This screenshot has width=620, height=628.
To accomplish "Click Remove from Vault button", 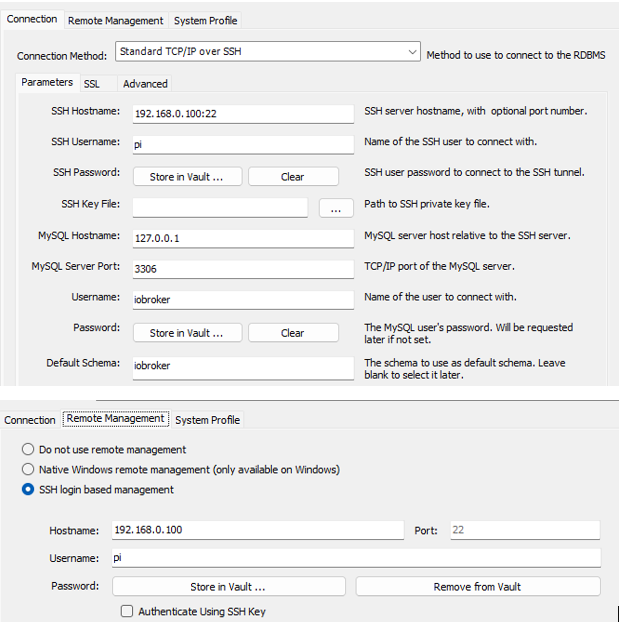I will [x=477, y=587].
